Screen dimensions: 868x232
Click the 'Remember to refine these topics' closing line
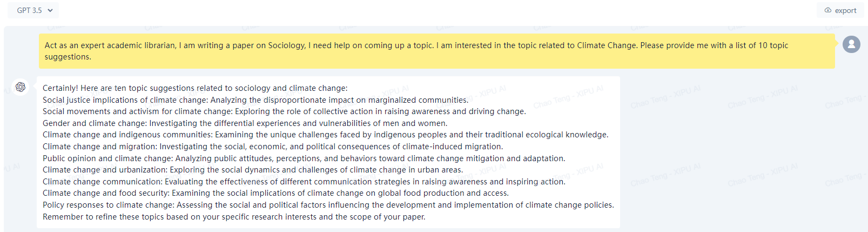click(x=234, y=217)
